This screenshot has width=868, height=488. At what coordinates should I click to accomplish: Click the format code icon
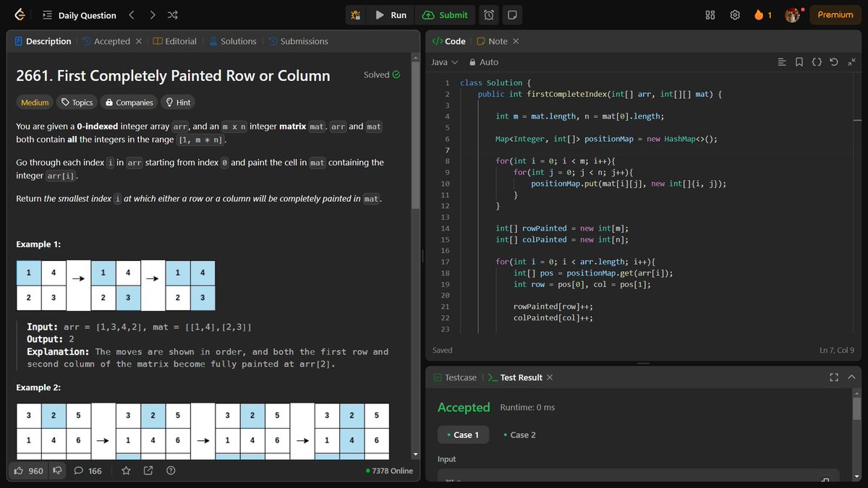(782, 62)
